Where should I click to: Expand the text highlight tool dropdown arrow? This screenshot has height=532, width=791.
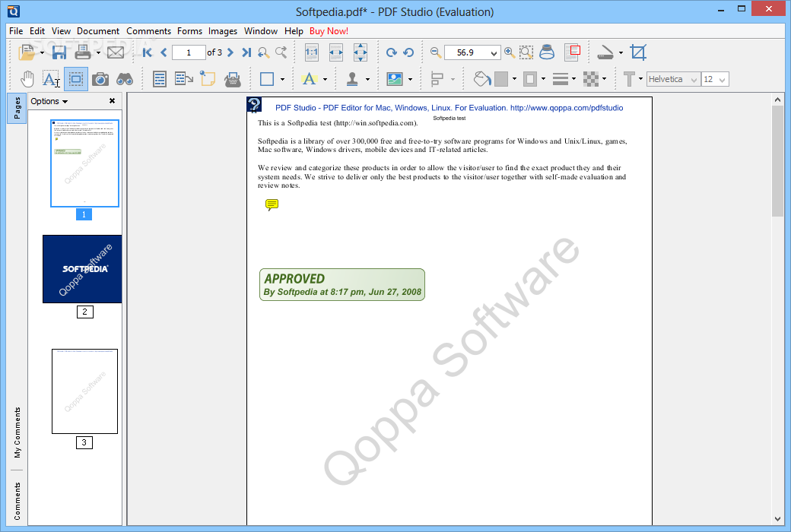[325, 79]
